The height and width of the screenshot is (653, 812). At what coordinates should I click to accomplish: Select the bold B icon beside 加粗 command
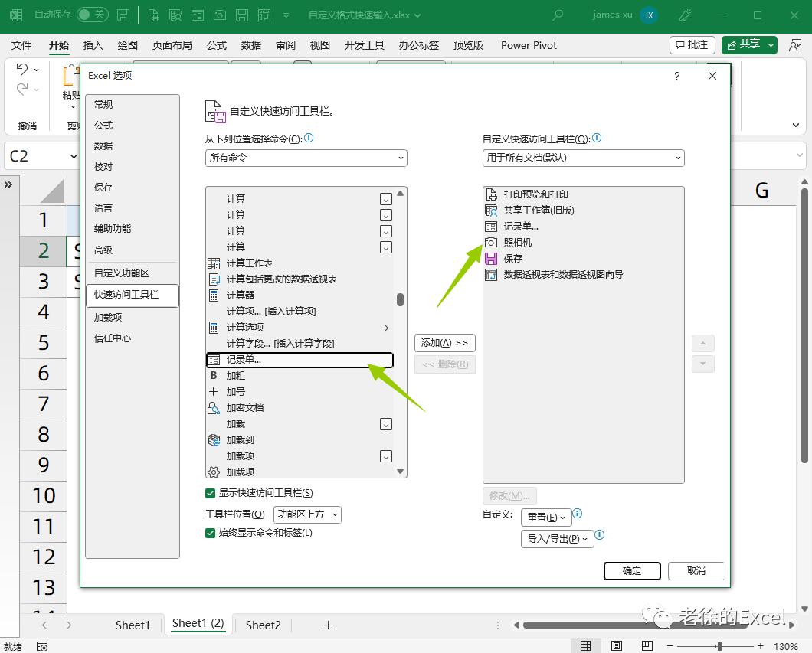tap(214, 375)
